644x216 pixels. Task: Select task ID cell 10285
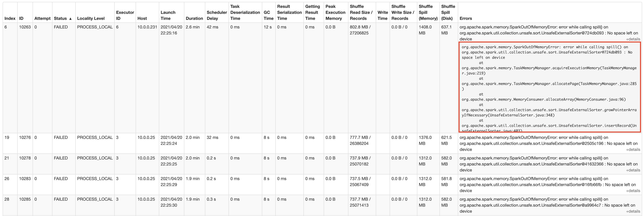coord(25,199)
